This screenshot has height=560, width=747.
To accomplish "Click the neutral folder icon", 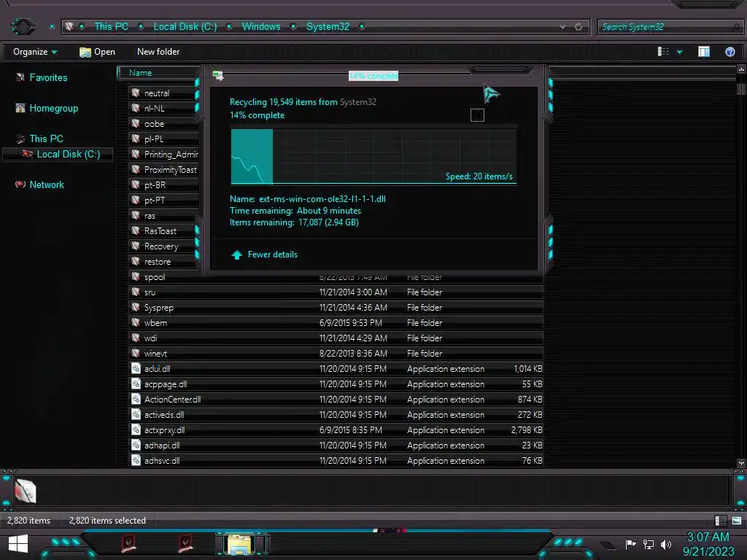I will 136,93.
